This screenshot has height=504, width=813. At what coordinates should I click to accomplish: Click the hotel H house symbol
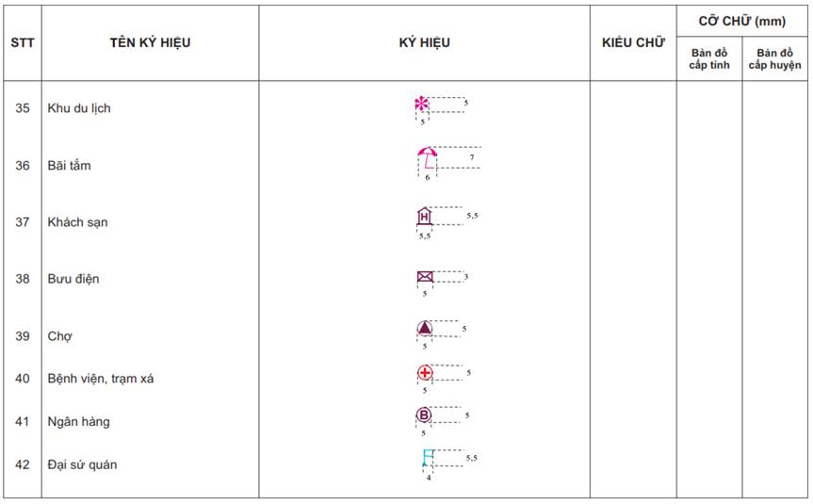(424, 216)
